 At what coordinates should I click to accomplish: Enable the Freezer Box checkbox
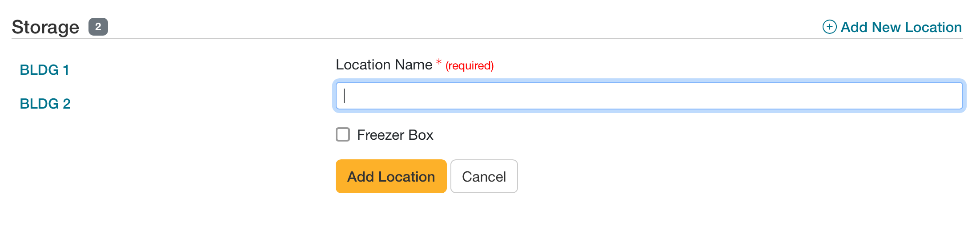point(343,134)
